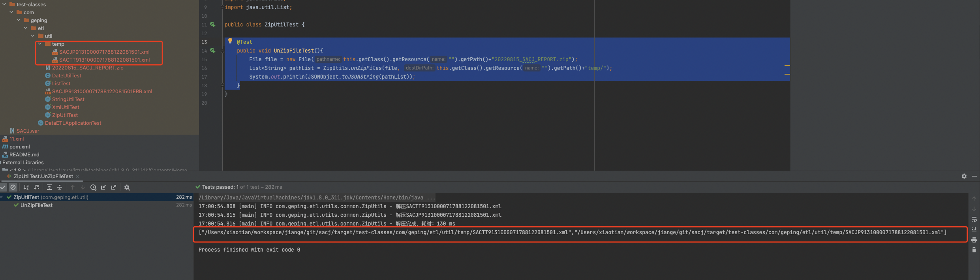Collapse the util folder node
Image resolution: width=980 pixels, height=280 pixels.
[33, 36]
